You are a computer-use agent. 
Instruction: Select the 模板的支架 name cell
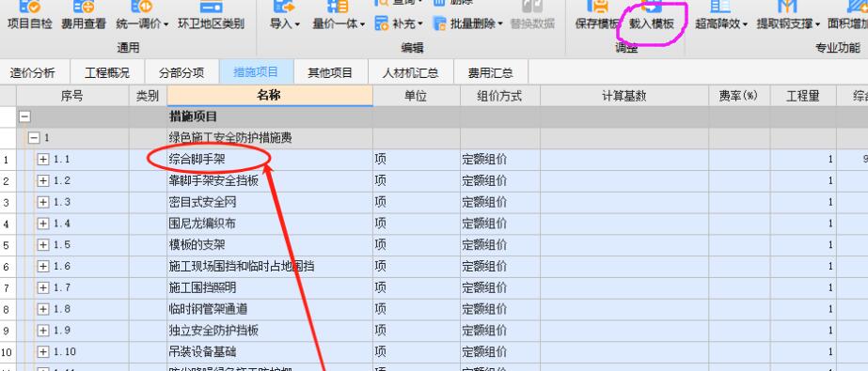coord(270,245)
